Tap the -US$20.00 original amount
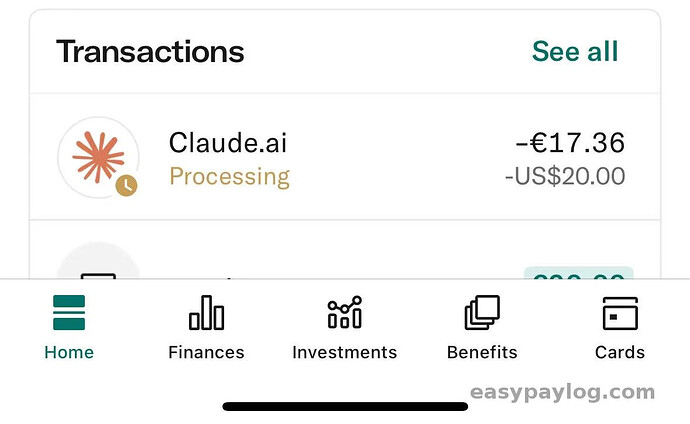 tap(565, 176)
